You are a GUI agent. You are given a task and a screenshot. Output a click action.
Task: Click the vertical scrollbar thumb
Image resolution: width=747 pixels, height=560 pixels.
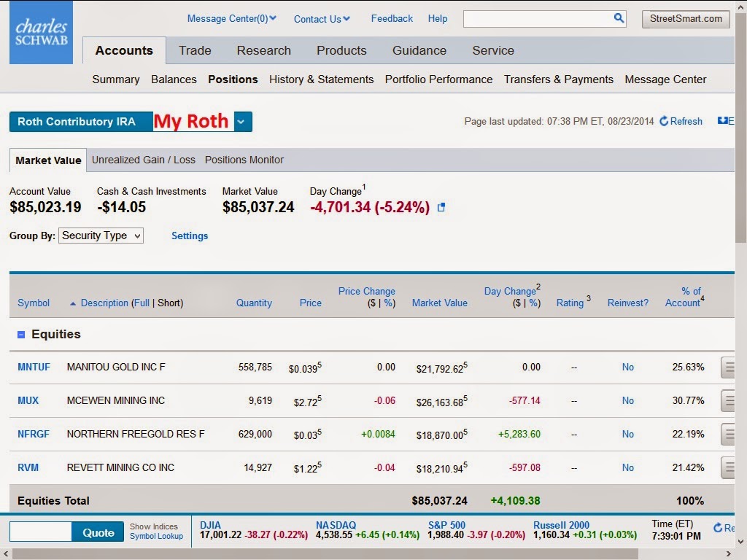pos(741,128)
